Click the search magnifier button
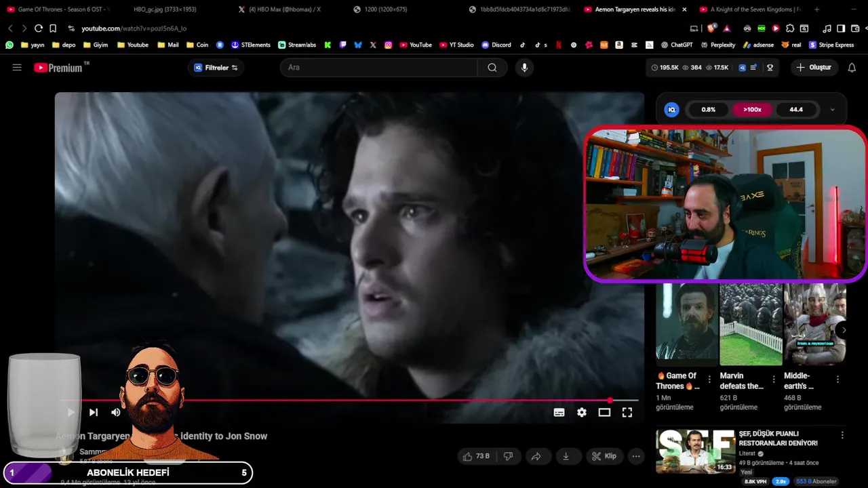Image resolution: width=868 pixels, height=488 pixels. [x=492, y=68]
